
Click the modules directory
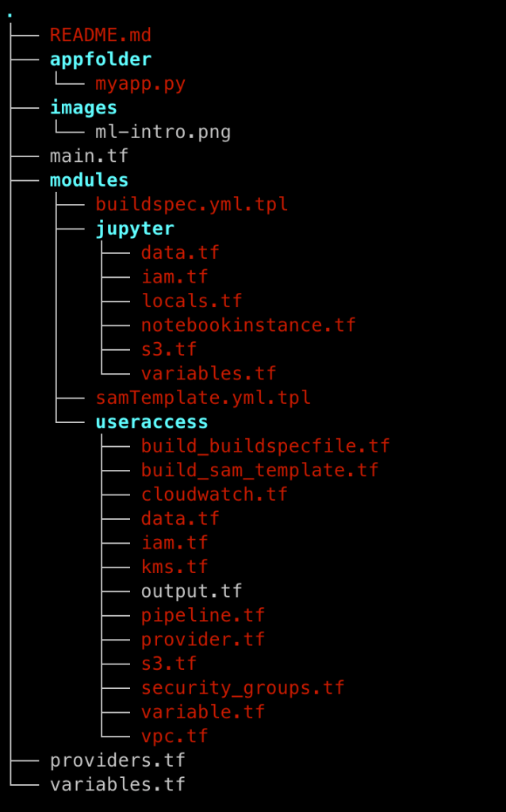89,180
